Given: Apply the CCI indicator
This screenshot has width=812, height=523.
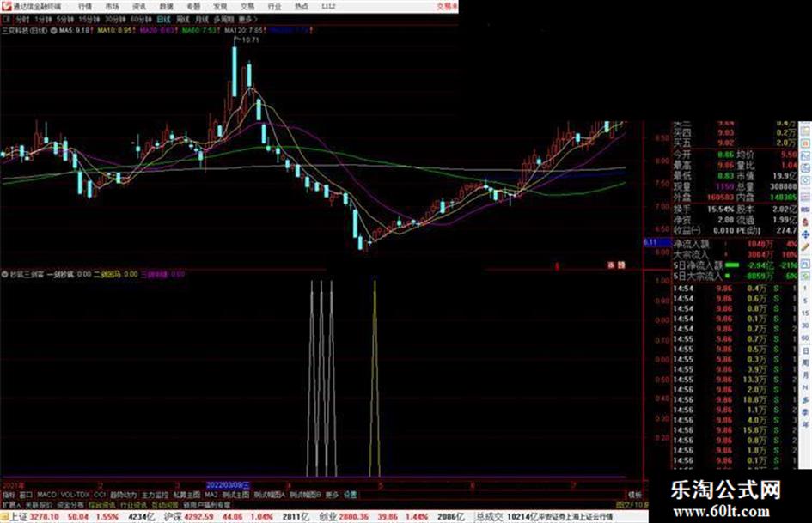Looking at the screenshot, I should [x=100, y=495].
